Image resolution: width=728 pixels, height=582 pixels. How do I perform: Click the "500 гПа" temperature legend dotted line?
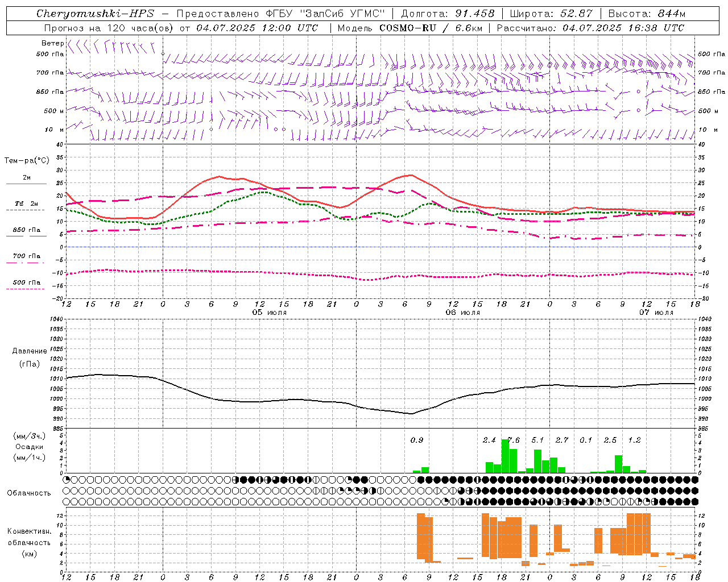point(26,289)
